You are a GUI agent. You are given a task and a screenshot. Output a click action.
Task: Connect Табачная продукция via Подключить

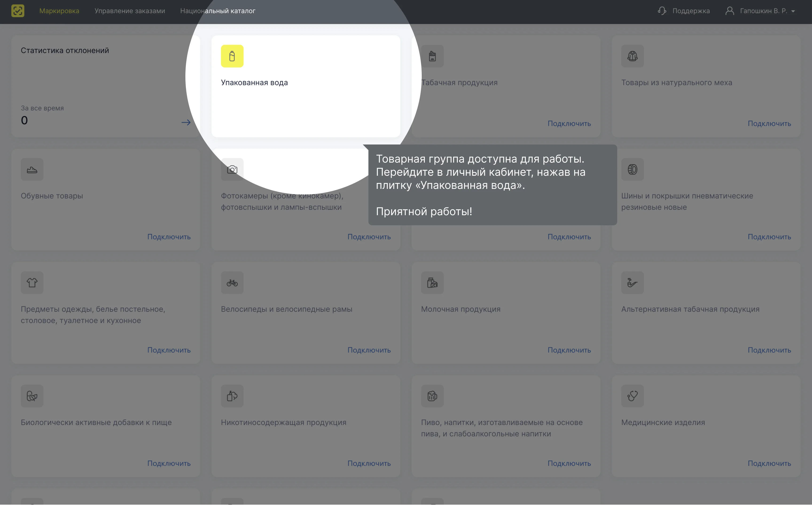[x=569, y=123]
